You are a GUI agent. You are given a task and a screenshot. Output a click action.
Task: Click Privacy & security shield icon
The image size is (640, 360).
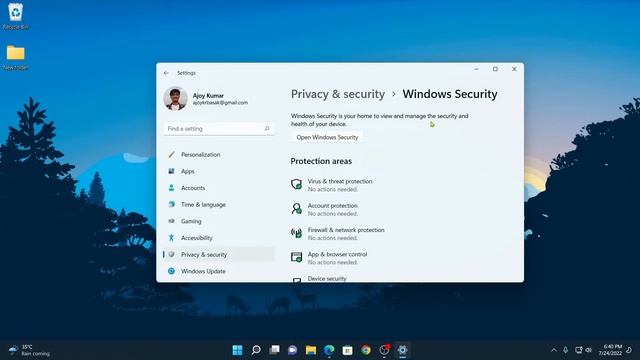click(171, 254)
